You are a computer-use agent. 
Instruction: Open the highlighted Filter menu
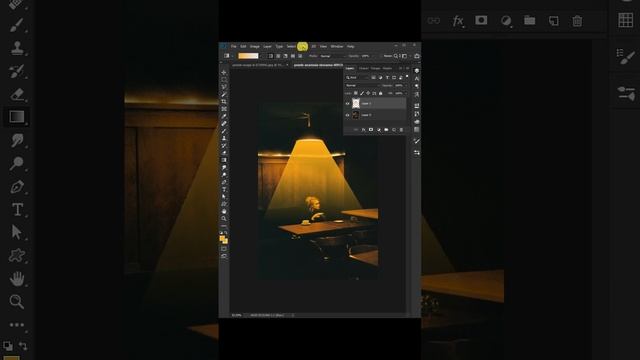pyautogui.click(x=302, y=47)
